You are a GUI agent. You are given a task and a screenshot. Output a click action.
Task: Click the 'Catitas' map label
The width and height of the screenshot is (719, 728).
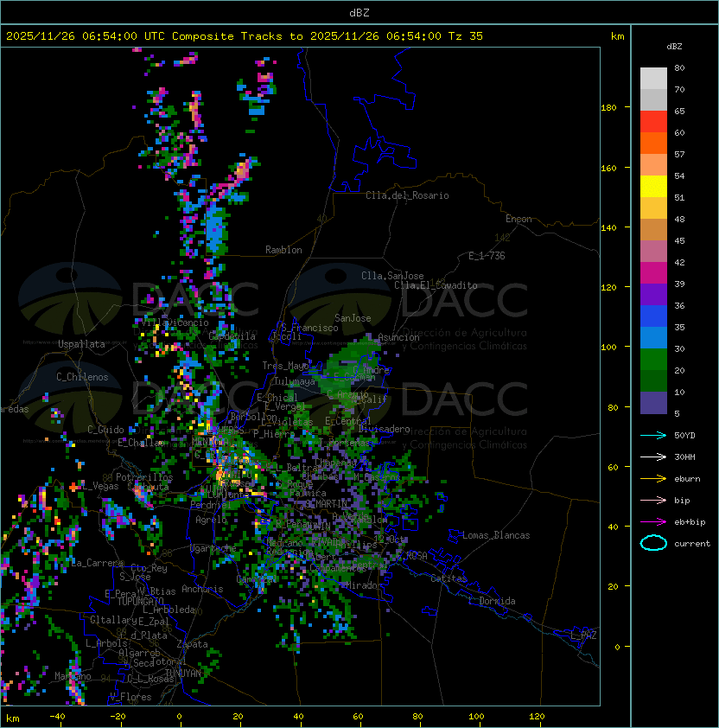click(449, 578)
